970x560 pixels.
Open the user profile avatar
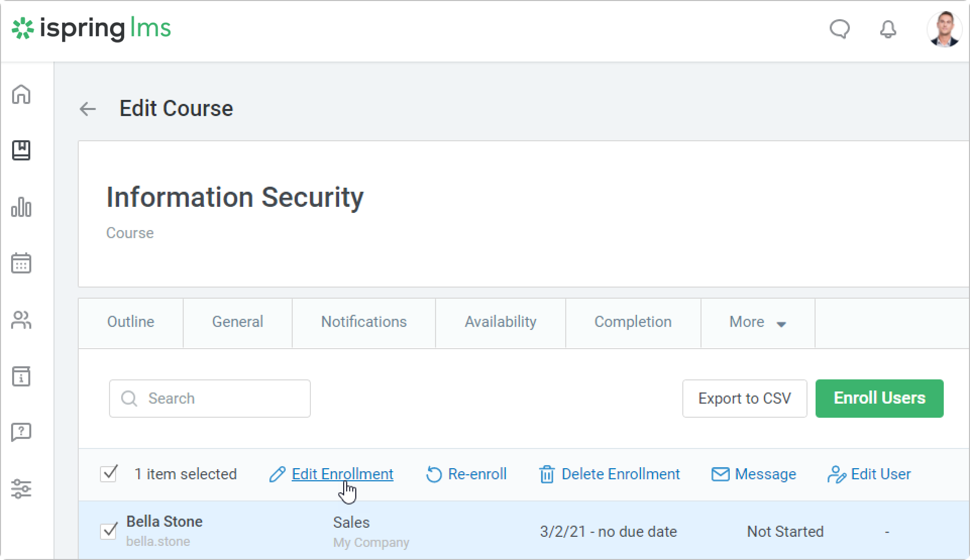944,29
